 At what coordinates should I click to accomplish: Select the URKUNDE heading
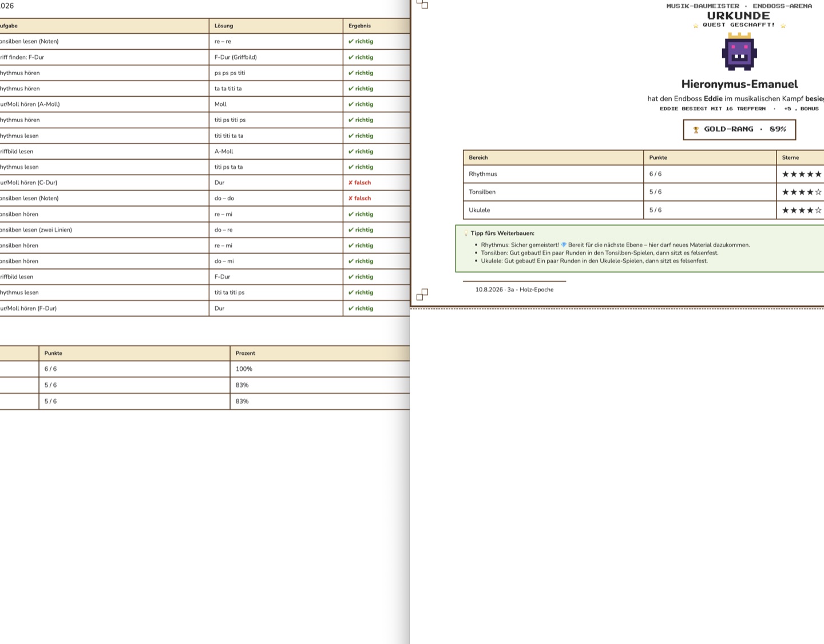point(739,16)
